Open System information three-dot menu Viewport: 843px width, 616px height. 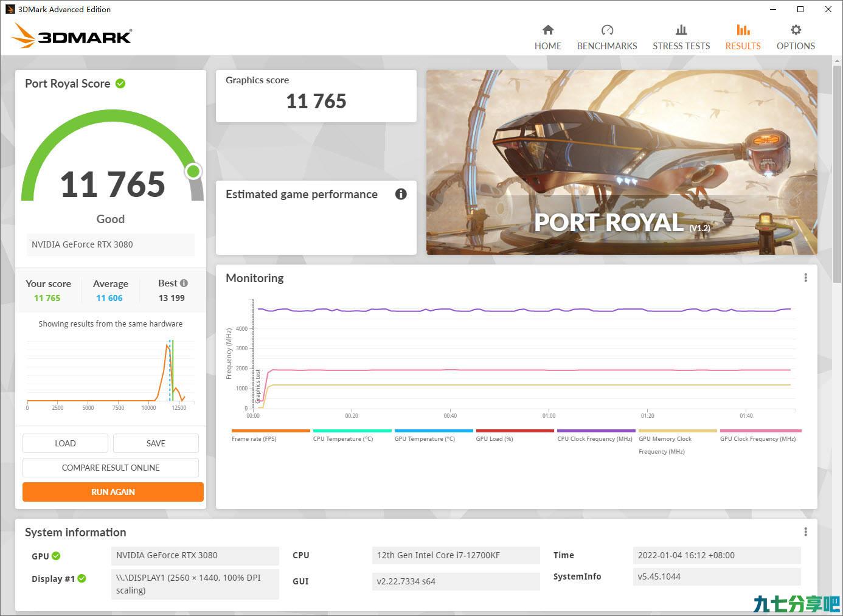[805, 532]
